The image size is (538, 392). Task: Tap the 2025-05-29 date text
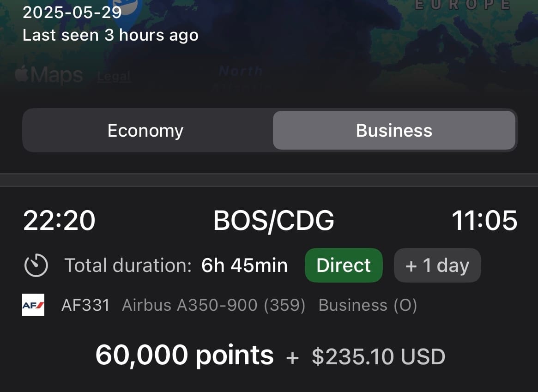pyautogui.click(x=72, y=12)
